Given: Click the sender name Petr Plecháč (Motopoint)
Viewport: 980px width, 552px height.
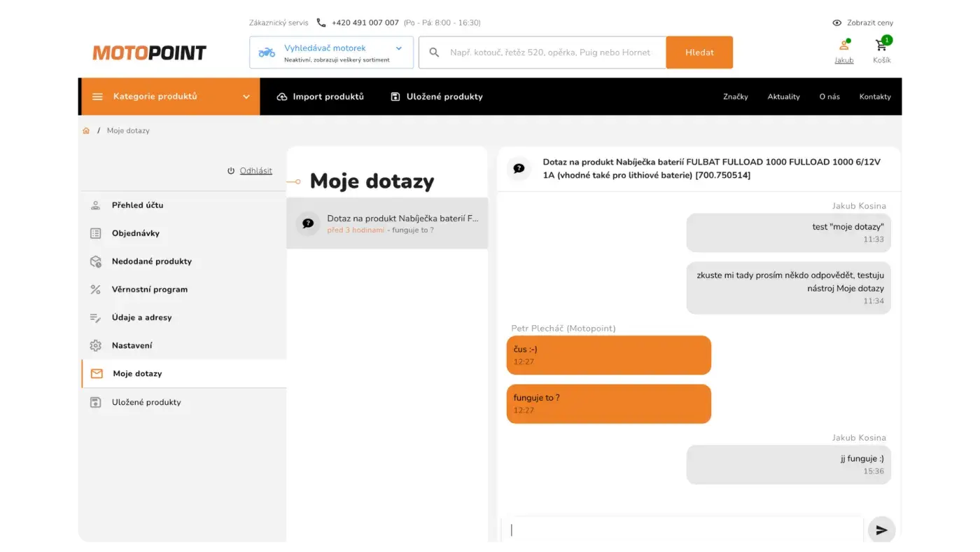Looking at the screenshot, I should point(563,328).
